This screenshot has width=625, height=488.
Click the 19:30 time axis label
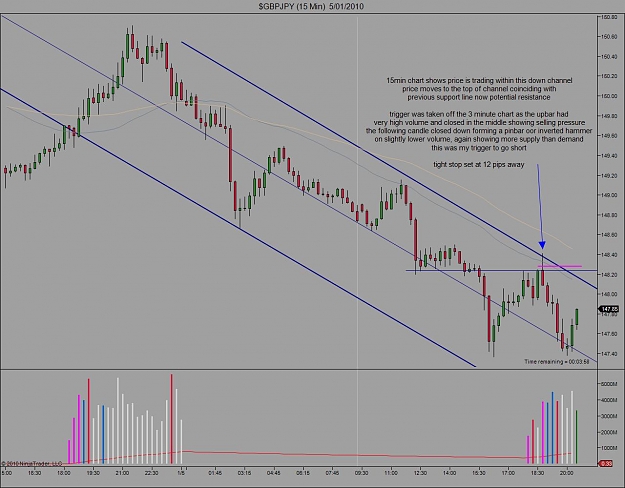pyautogui.click(x=93, y=473)
